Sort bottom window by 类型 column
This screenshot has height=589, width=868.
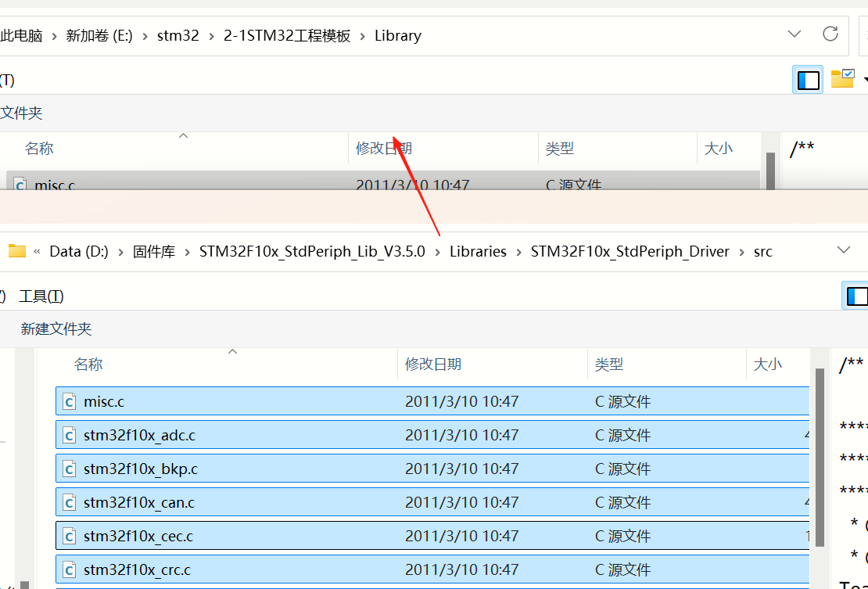coord(609,365)
